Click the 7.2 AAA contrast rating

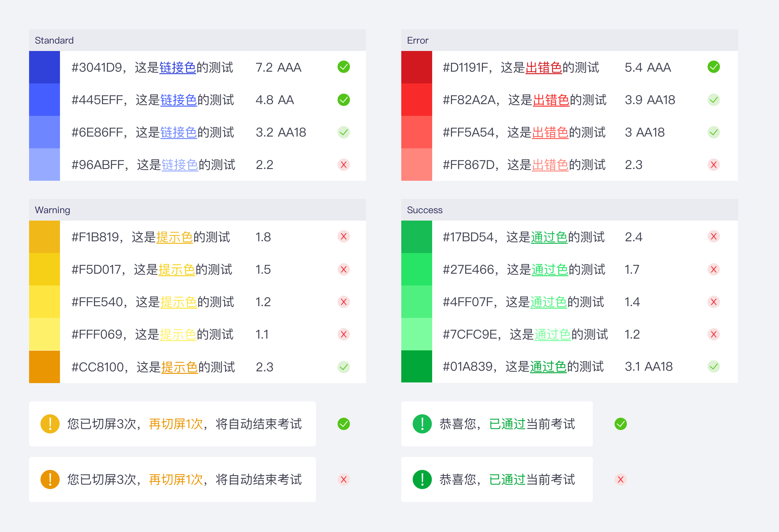click(279, 67)
